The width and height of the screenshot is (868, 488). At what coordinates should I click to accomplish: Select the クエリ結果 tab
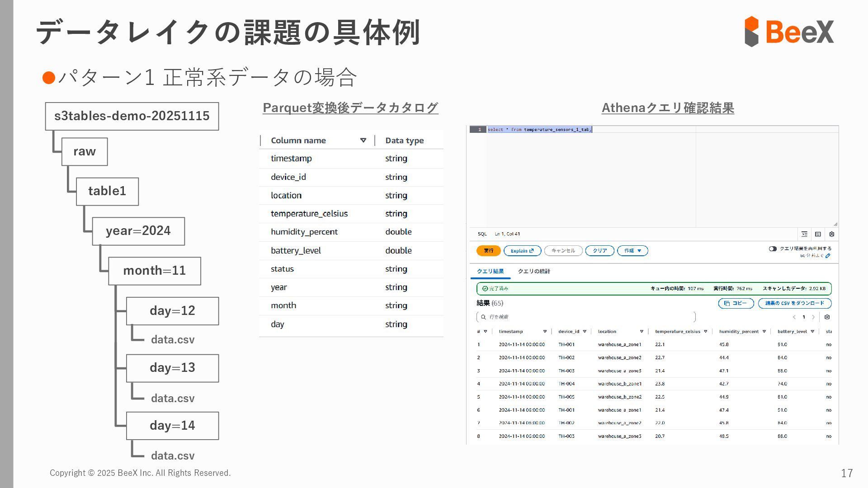pyautogui.click(x=490, y=271)
